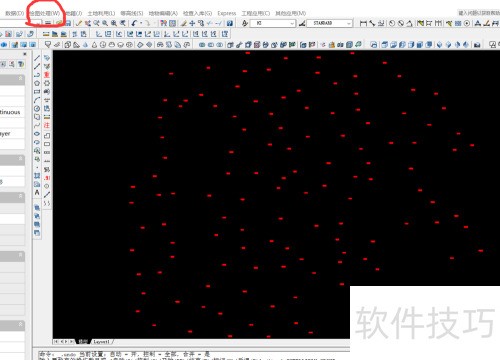Expand the Undo history dropdown arrow

coord(141,23)
